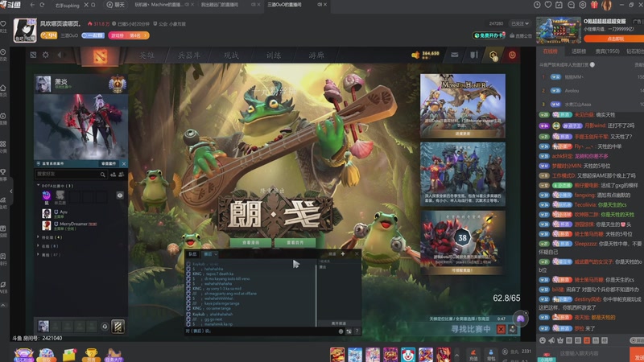
Task: Click the Douyu browser back arrow
Action: (x=32, y=5)
